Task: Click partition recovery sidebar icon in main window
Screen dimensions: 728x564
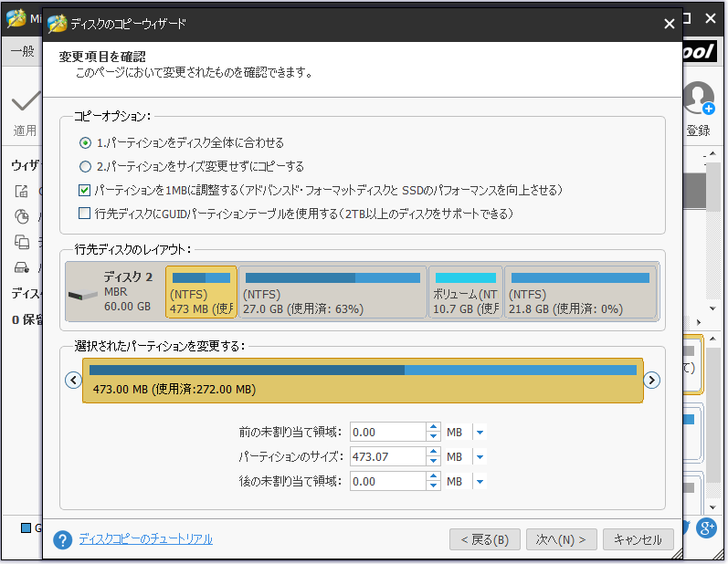Action: click(21, 216)
